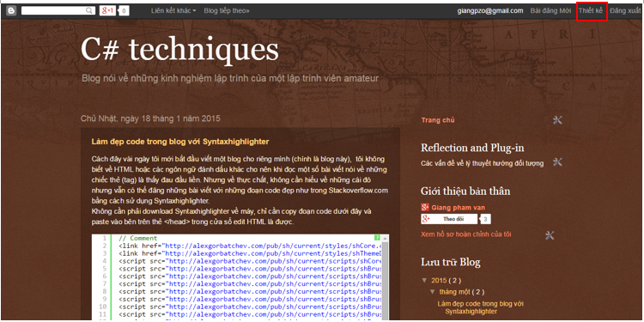
Task: Open the Thiết kế design link
Action: [x=591, y=11]
